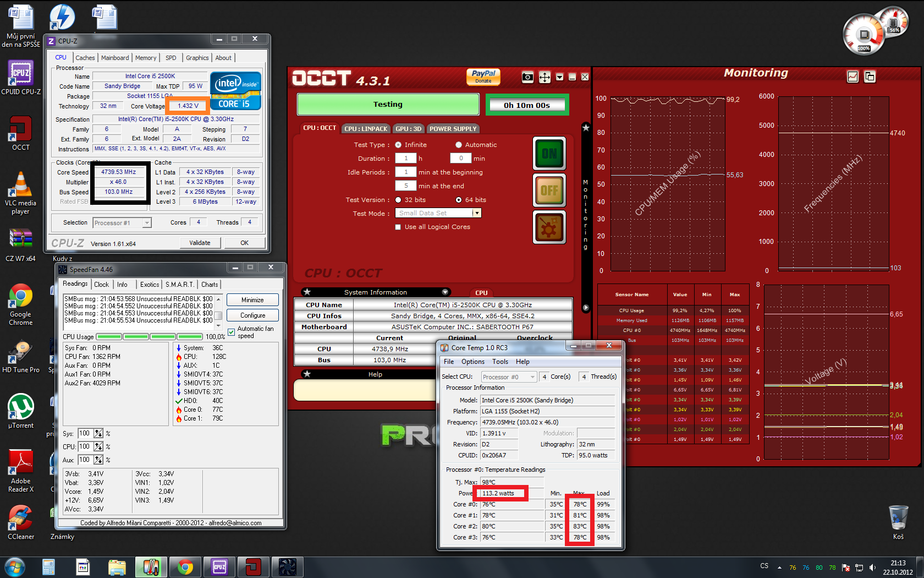
Task: Click the star icon above the vertical Monitoring bar
Action: pos(586,128)
